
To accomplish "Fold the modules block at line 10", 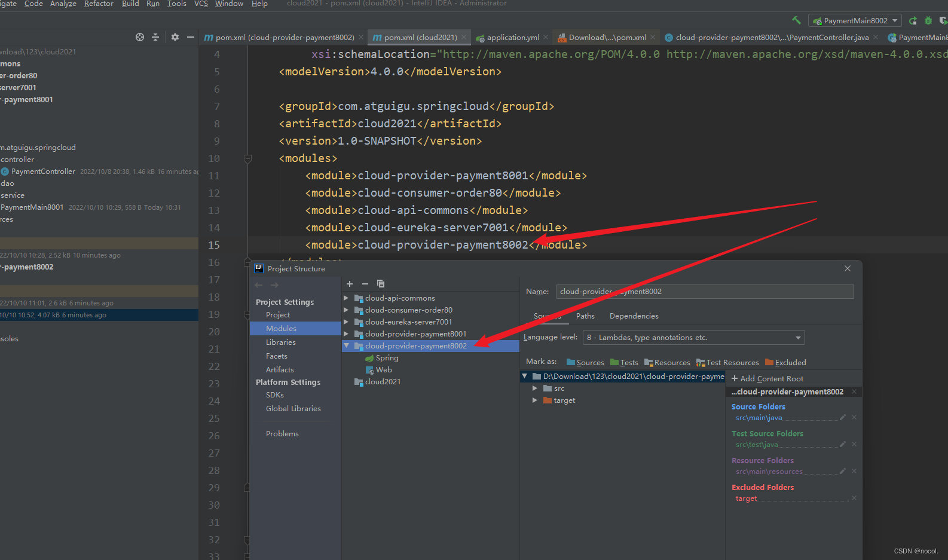I will coord(247,158).
